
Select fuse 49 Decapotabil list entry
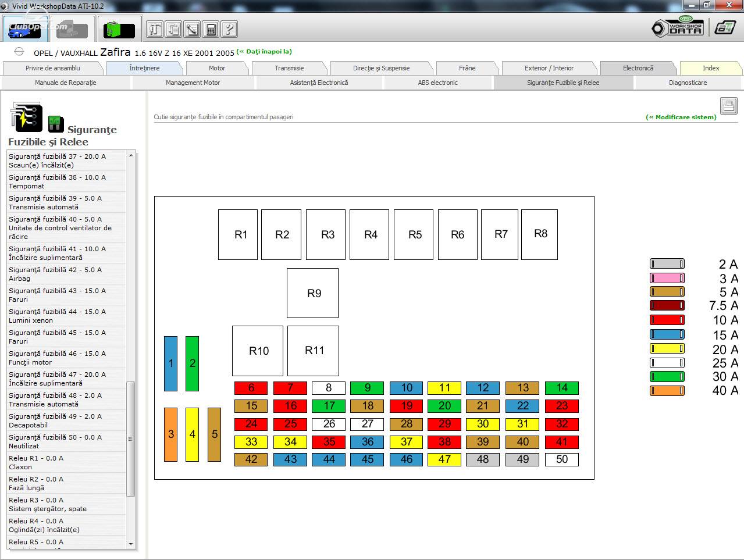pos(66,420)
